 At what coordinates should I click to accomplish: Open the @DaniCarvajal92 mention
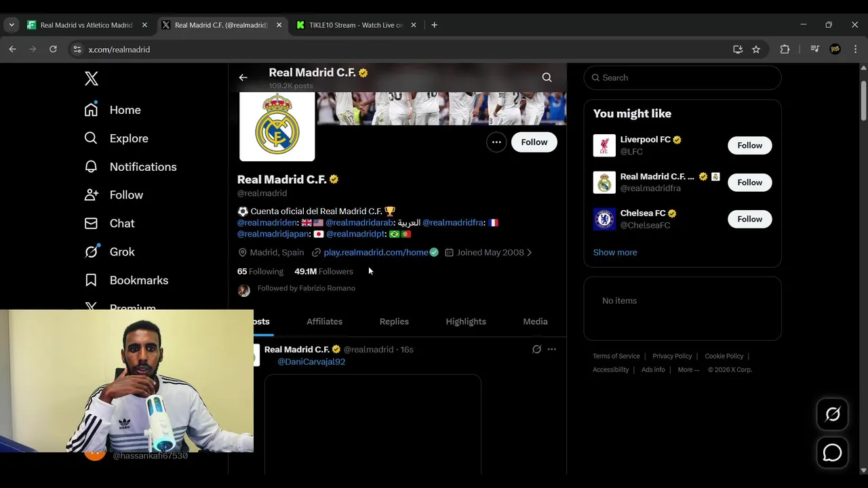pyautogui.click(x=311, y=362)
